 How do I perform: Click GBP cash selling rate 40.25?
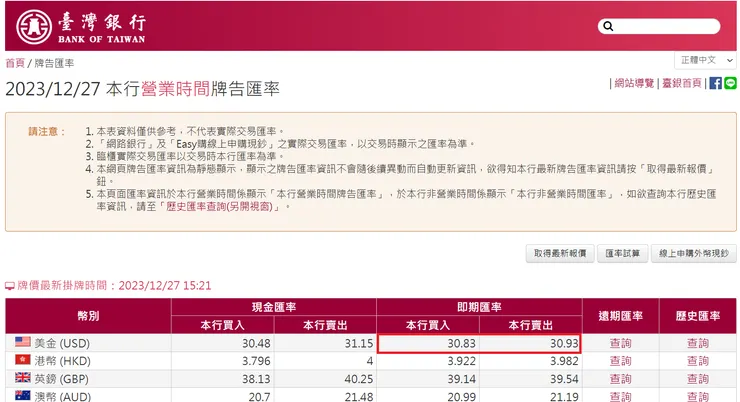point(359,379)
